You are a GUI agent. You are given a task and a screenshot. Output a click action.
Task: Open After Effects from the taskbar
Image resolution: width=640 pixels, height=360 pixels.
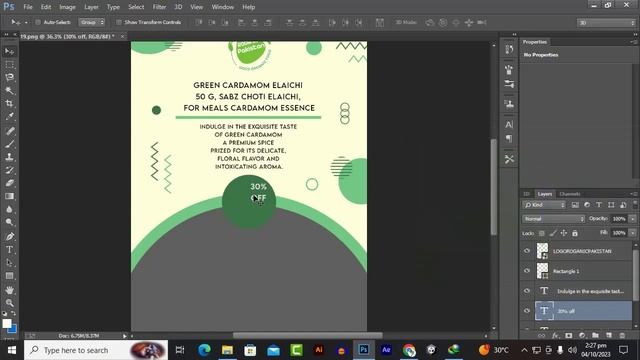pos(386,350)
